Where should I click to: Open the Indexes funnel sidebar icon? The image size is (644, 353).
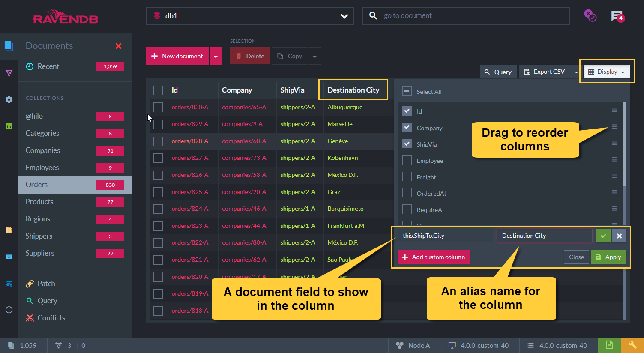coord(9,73)
